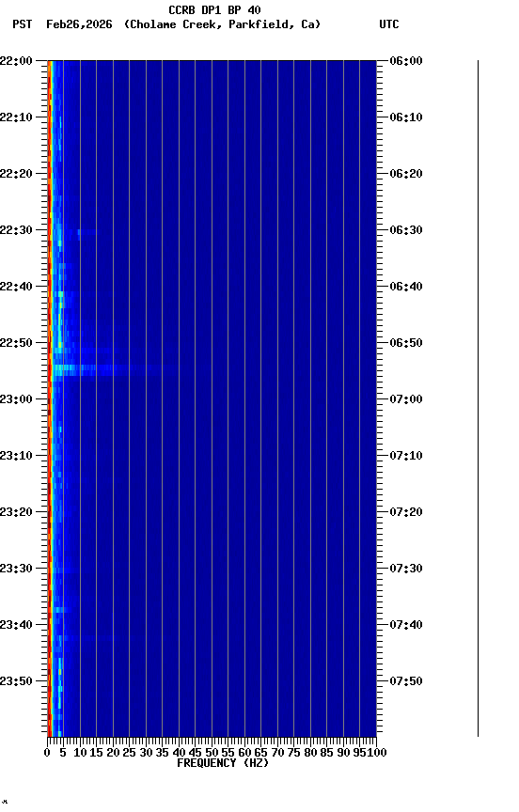Click the 23:10 PST time label

pos(16,456)
